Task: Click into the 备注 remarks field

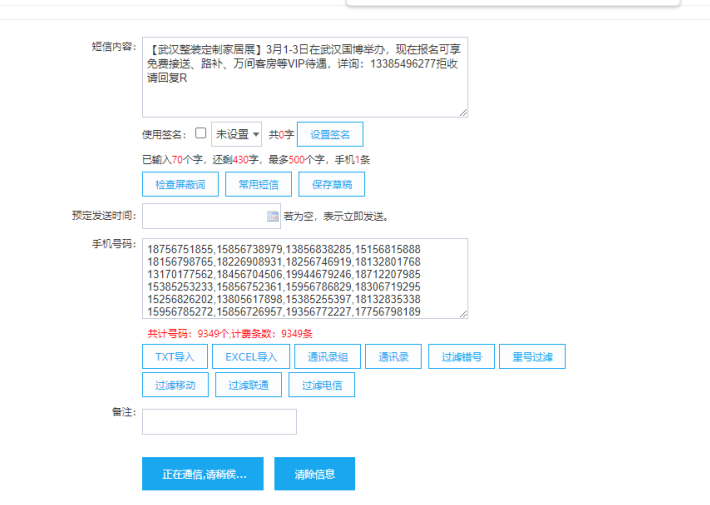Action: pos(219,422)
